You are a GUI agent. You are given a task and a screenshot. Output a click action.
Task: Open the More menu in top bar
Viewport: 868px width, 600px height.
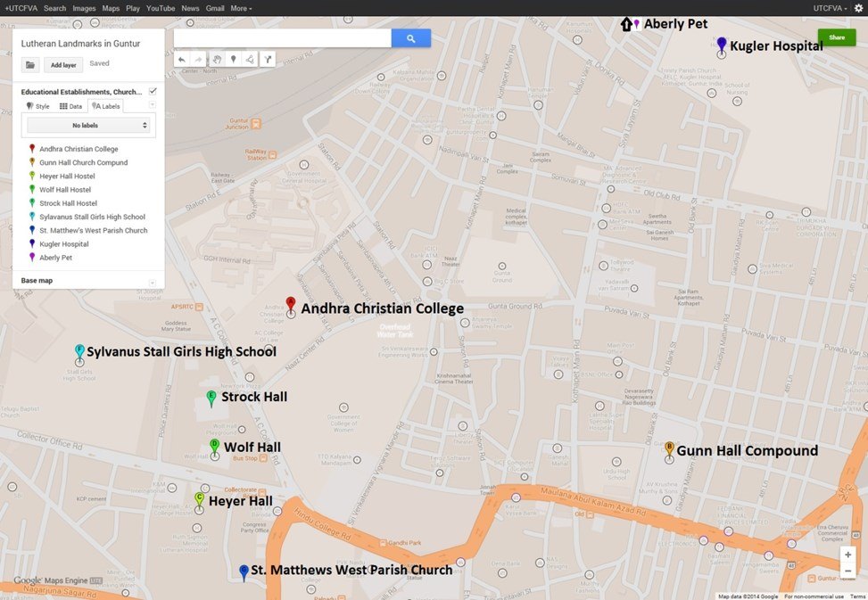coord(241,8)
